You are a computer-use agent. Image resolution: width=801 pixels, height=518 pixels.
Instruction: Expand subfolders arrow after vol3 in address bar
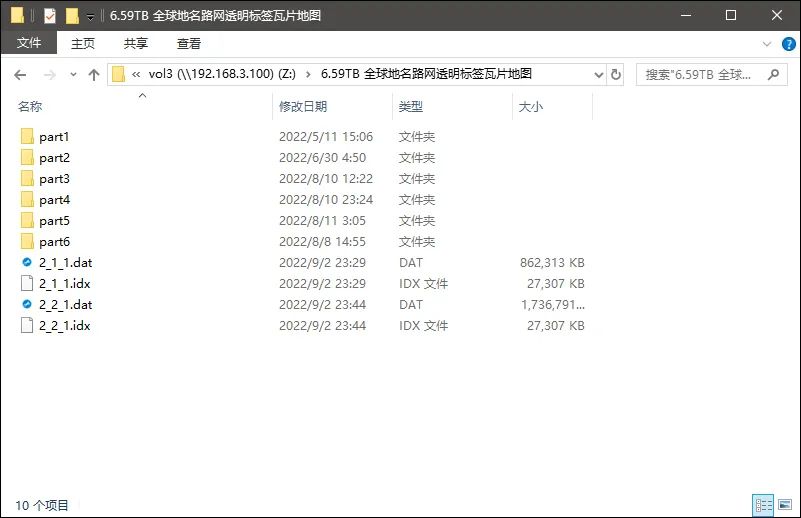pos(308,75)
